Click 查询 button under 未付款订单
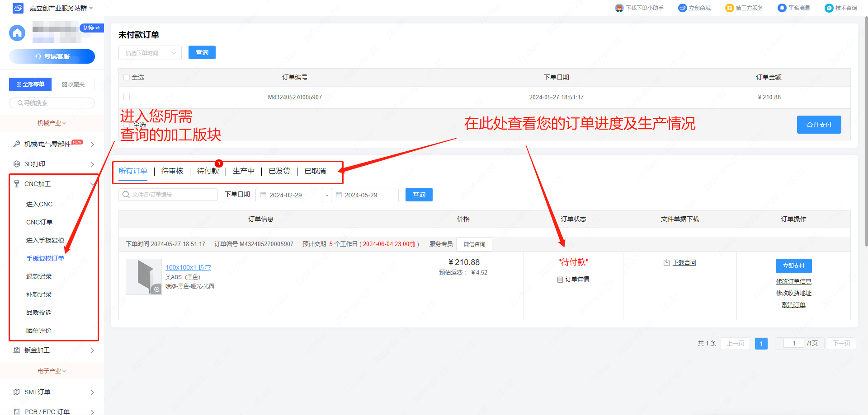The width and height of the screenshot is (868, 415). [x=202, y=52]
